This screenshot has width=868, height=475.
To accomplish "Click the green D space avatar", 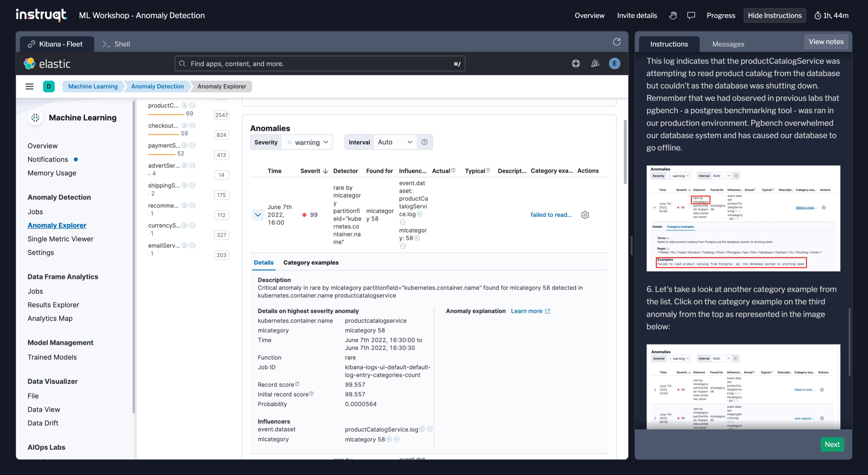I will (49, 86).
